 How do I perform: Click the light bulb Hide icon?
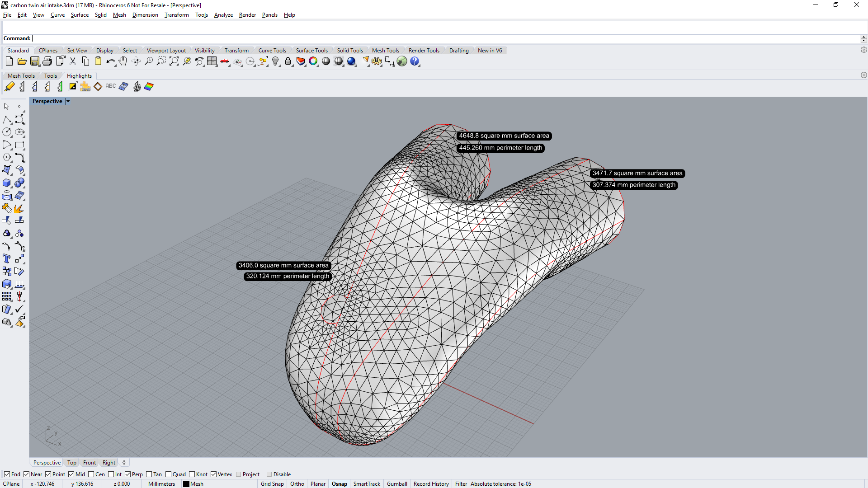point(276,61)
